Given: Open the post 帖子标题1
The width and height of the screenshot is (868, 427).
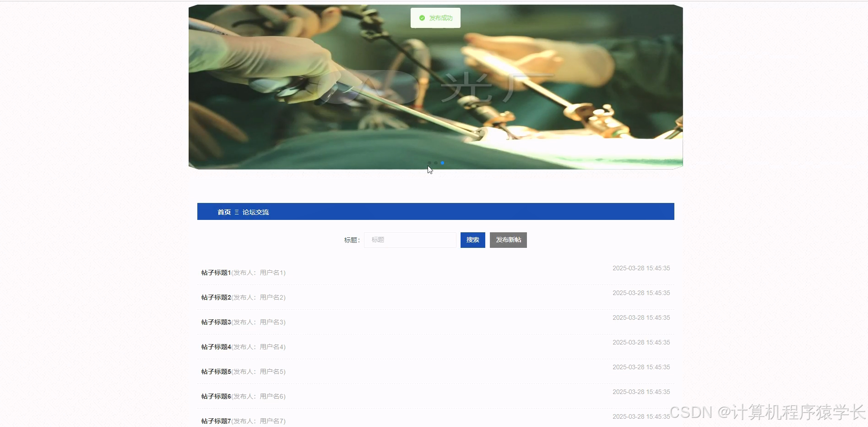Looking at the screenshot, I should (x=216, y=273).
